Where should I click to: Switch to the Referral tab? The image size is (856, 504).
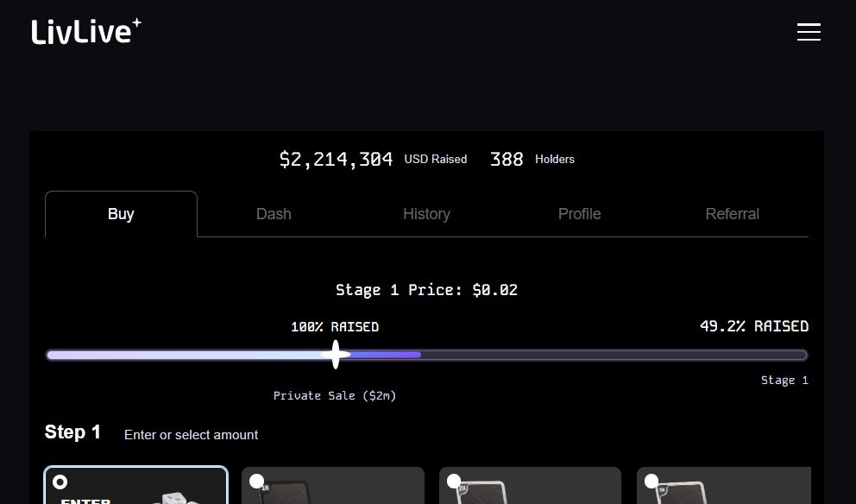732,214
